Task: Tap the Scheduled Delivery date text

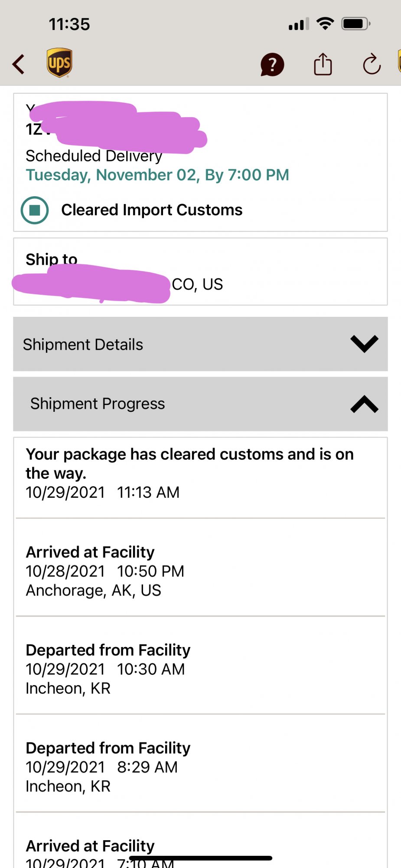Action: coord(157,175)
